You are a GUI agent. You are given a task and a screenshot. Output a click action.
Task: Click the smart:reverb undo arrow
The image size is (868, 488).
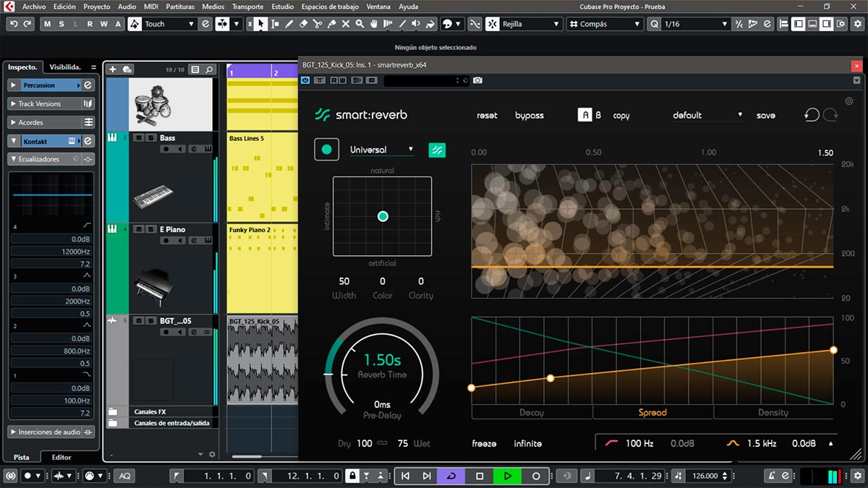[x=812, y=115]
